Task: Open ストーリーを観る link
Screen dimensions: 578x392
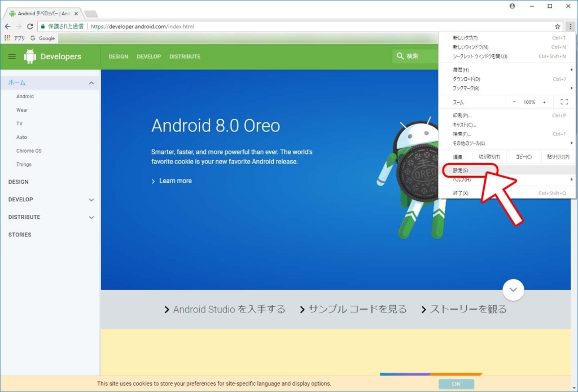Action: pos(464,309)
